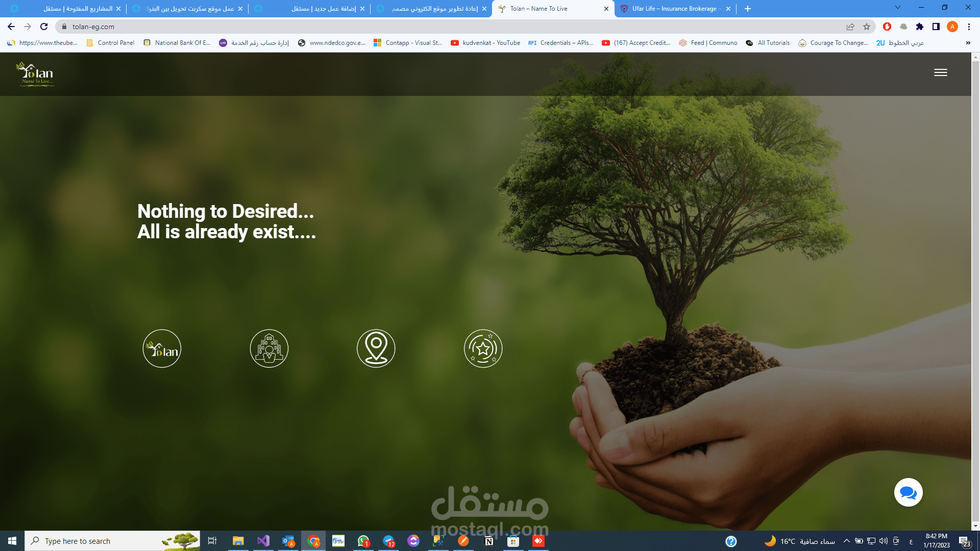
Task: Click the circular map pin location icon
Action: click(376, 348)
